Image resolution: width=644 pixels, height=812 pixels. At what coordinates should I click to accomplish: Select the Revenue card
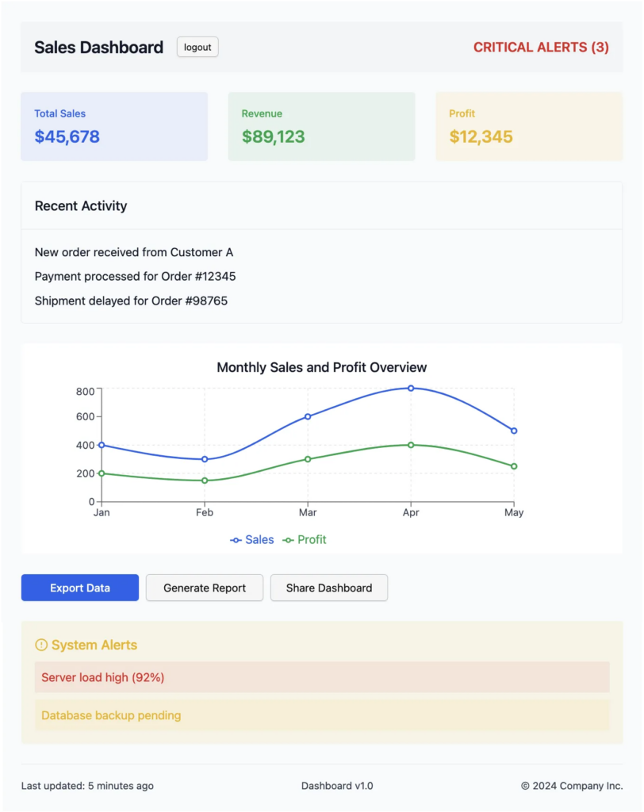coord(321,126)
